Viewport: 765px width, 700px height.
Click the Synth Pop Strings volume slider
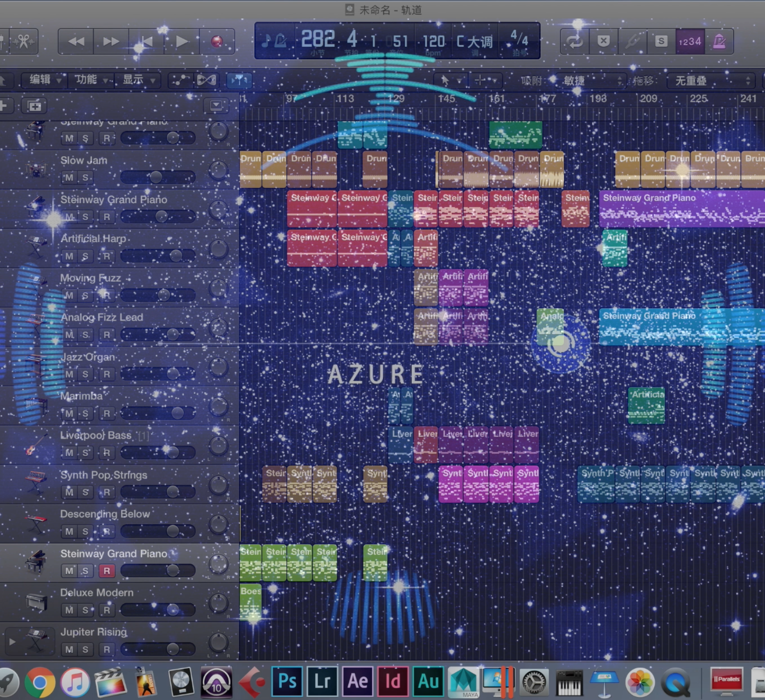point(158,492)
